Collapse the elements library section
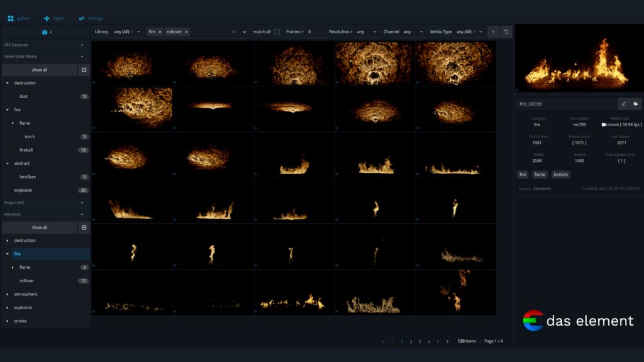The width and height of the screenshot is (644, 362). 82,214
